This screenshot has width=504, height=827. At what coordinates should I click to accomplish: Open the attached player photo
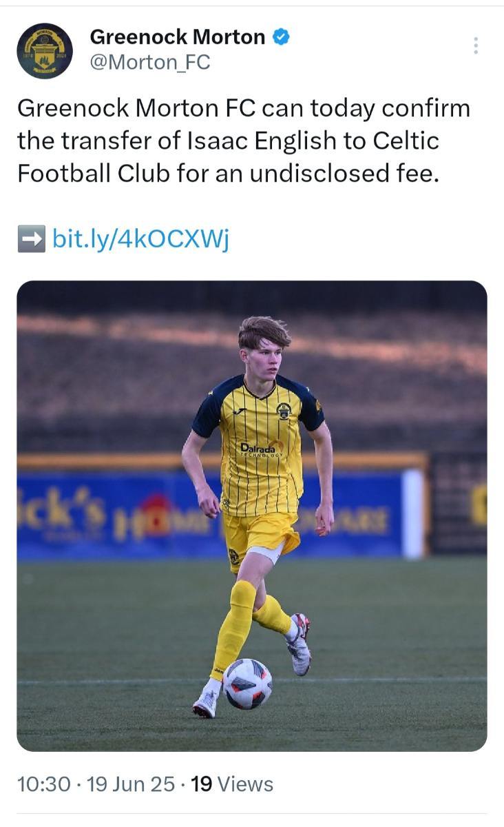click(252, 515)
